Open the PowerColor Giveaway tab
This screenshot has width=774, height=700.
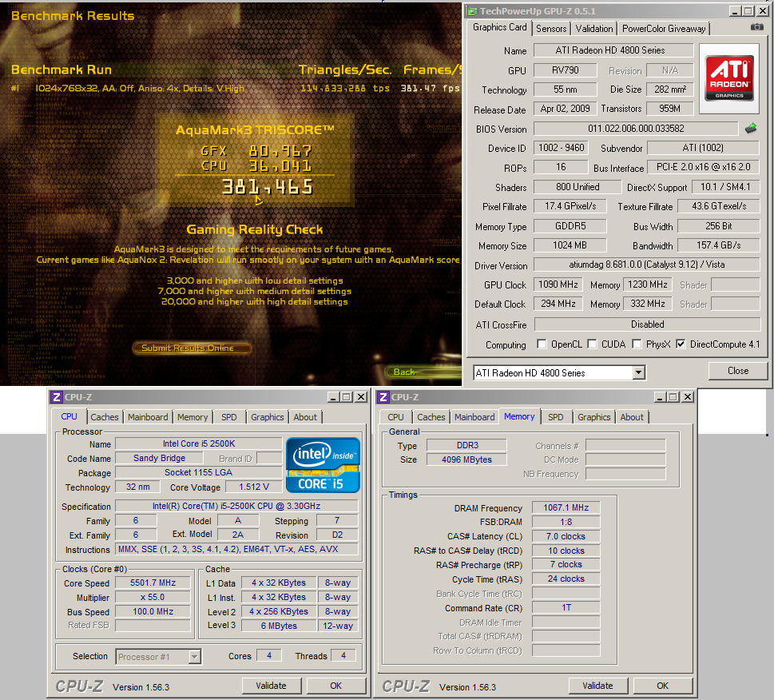click(664, 29)
